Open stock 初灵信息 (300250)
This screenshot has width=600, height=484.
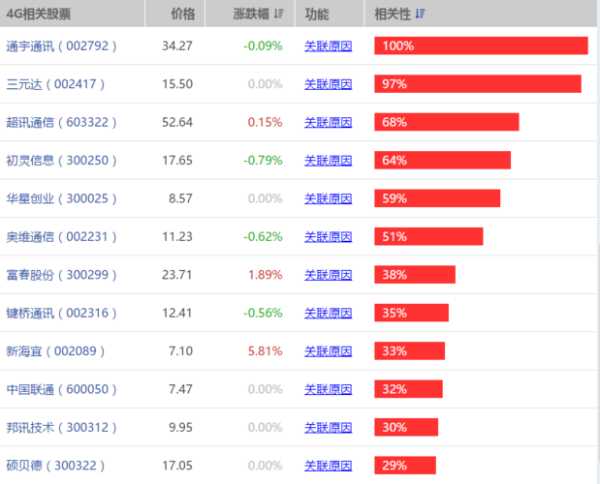tap(61, 161)
